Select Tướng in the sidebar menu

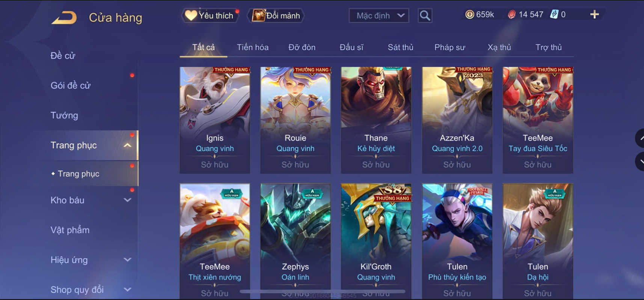tap(64, 115)
